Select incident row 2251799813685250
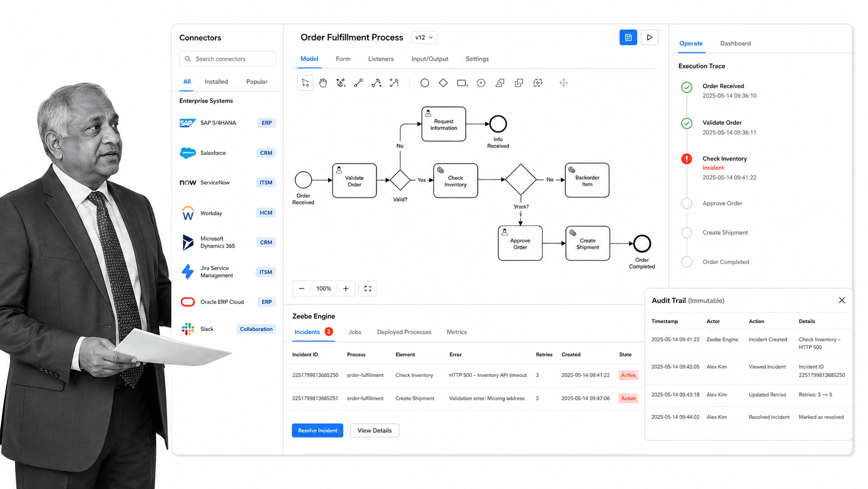 click(x=464, y=375)
